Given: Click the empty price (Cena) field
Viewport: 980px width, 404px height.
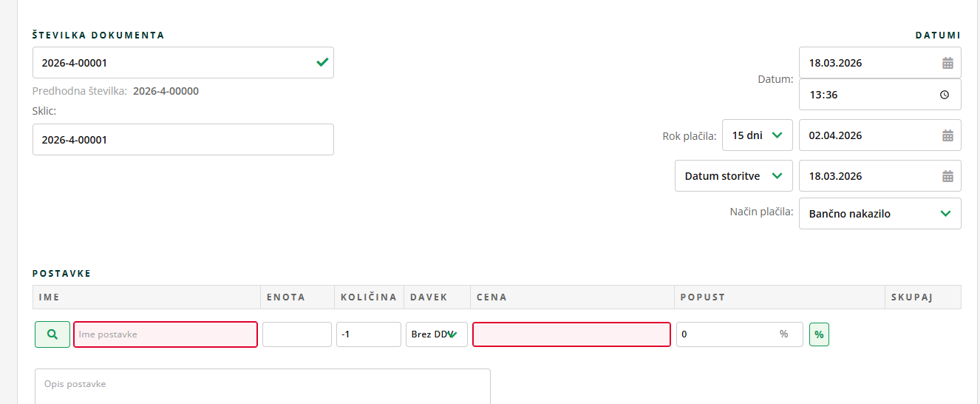Looking at the screenshot, I should [x=571, y=334].
